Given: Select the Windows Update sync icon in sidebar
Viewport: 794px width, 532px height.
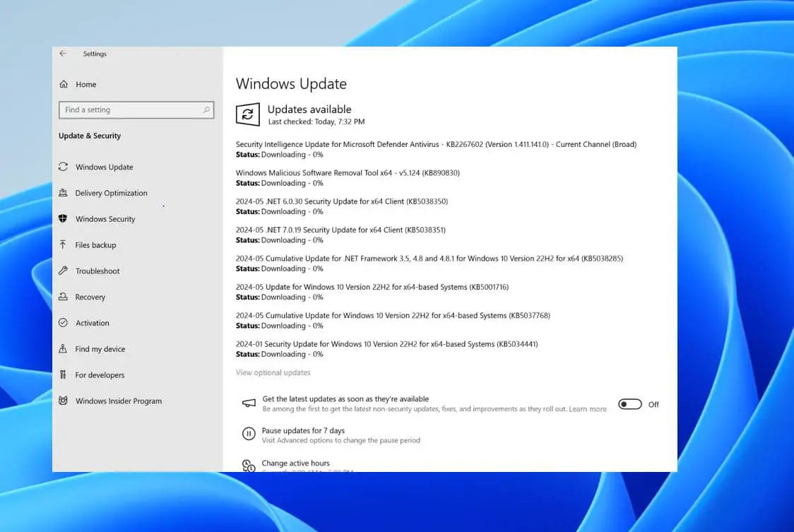Looking at the screenshot, I should point(64,167).
